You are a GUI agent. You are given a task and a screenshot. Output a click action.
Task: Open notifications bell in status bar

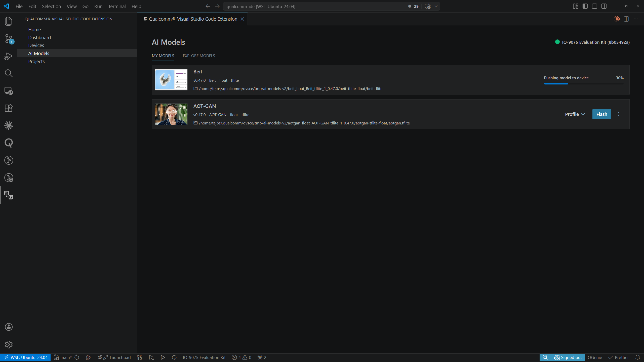(x=637, y=357)
